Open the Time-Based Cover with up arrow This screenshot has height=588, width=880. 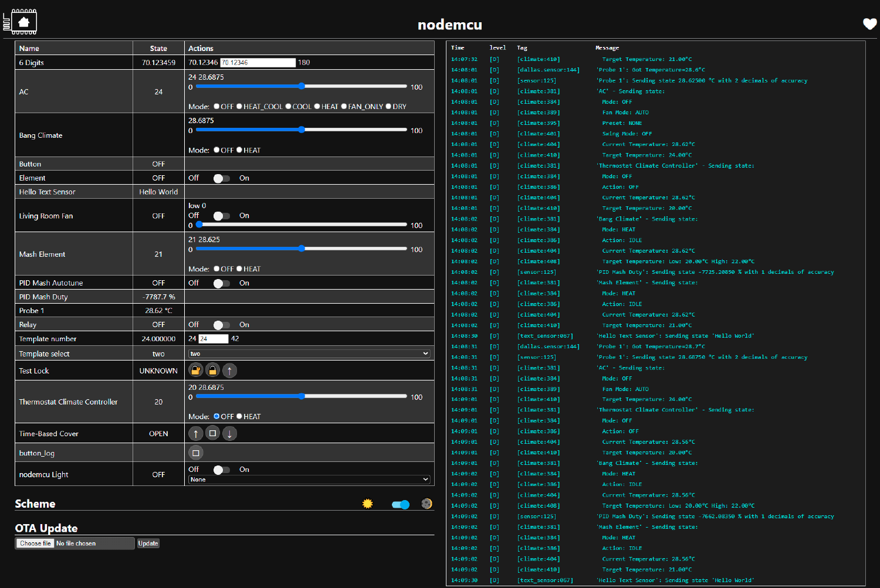195,433
